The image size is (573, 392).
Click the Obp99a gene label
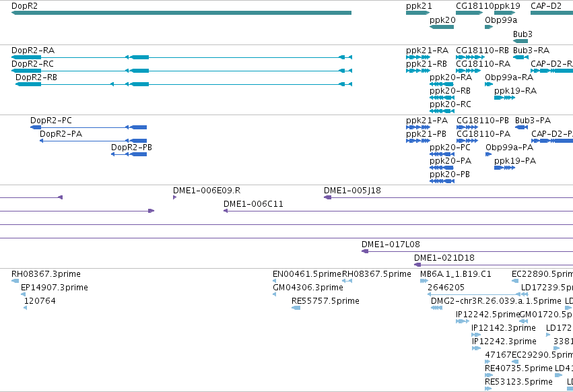point(501,20)
